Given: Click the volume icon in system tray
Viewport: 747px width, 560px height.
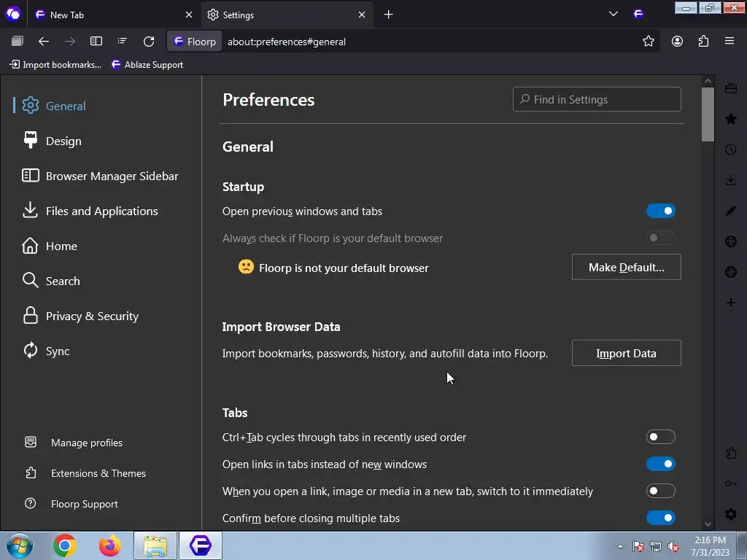Looking at the screenshot, I should [673, 547].
